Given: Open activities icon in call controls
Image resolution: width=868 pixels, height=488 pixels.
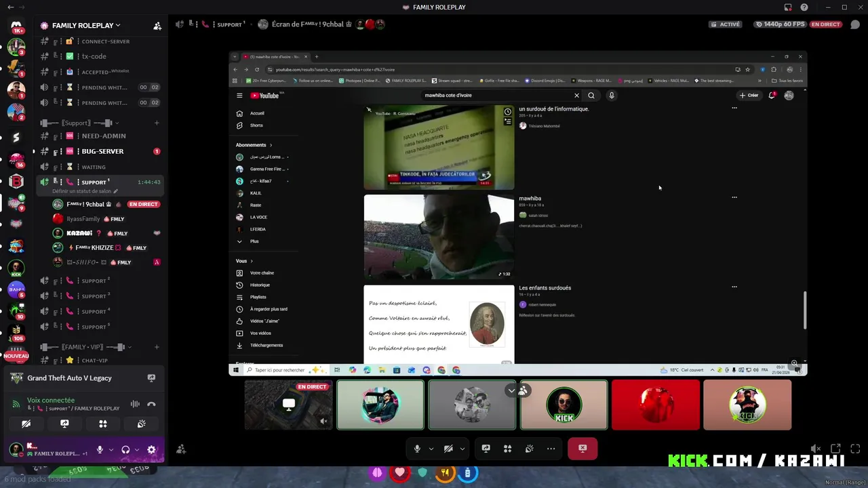Looking at the screenshot, I should click(x=507, y=449).
